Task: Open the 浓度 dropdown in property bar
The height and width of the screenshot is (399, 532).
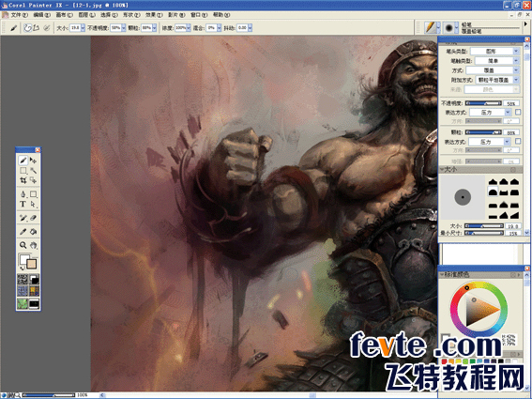Action: pyautogui.click(x=189, y=28)
